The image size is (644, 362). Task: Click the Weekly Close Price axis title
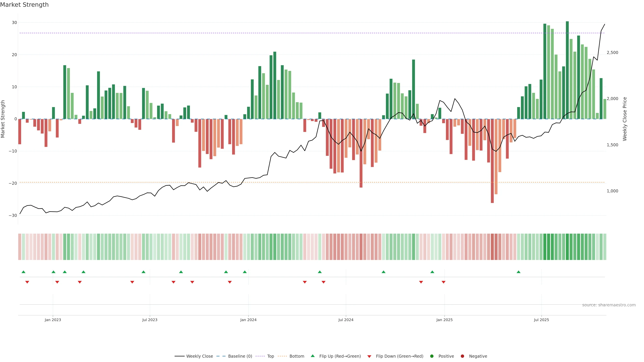click(625, 119)
